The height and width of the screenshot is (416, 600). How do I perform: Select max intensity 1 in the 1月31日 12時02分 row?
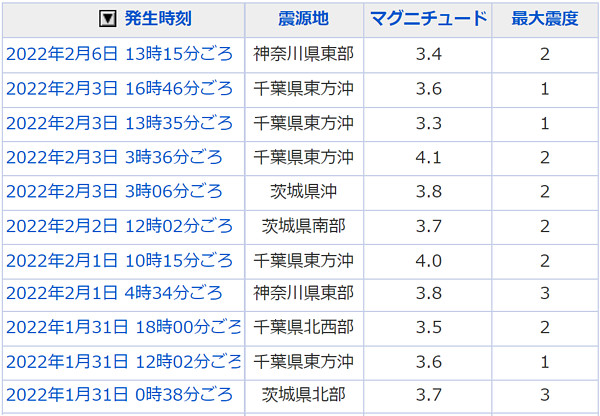545,362
